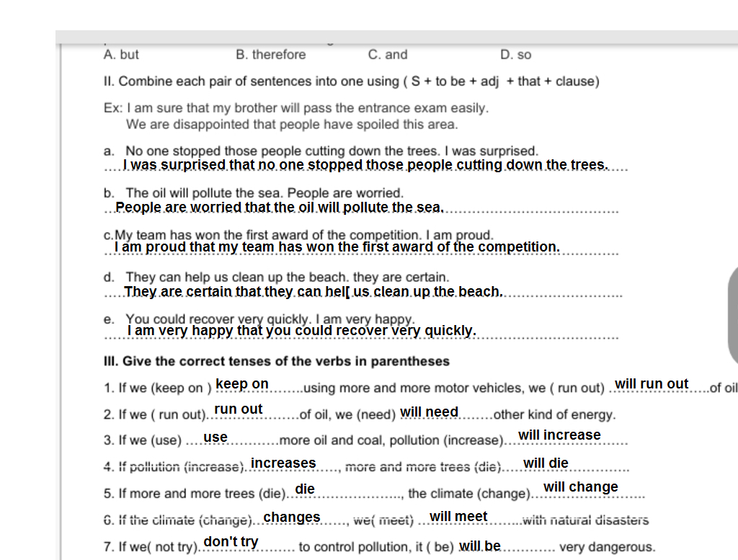Click the answer 'will die' in question 4
738x560 pixels.
[x=546, y=463]
